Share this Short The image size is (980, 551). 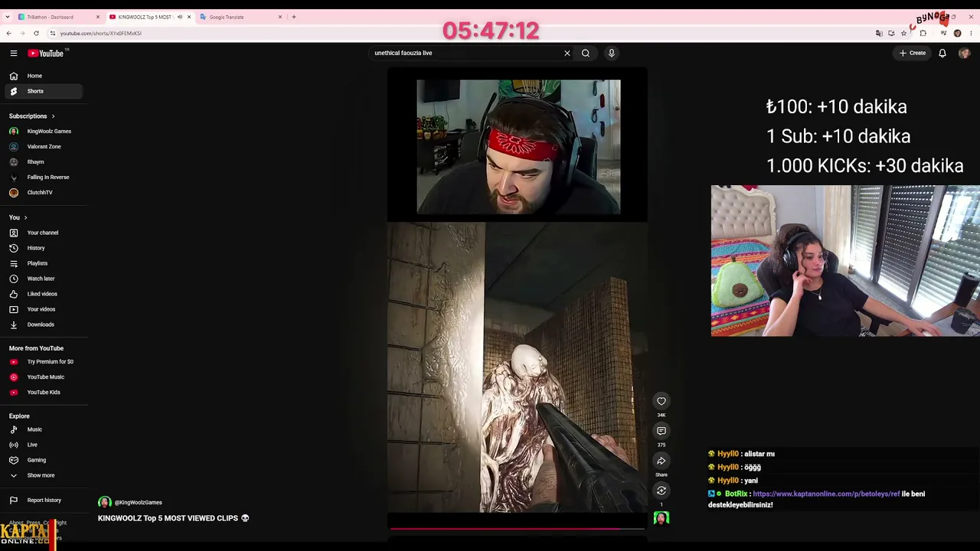tap(661, 461)
